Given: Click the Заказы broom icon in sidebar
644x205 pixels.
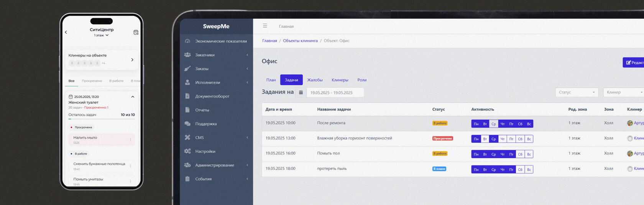Looking at the screenshot, I should click(187, 69).
